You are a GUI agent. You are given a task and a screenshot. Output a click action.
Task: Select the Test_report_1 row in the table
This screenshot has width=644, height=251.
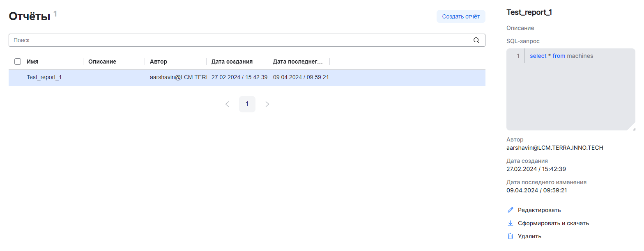coord(44,77)
